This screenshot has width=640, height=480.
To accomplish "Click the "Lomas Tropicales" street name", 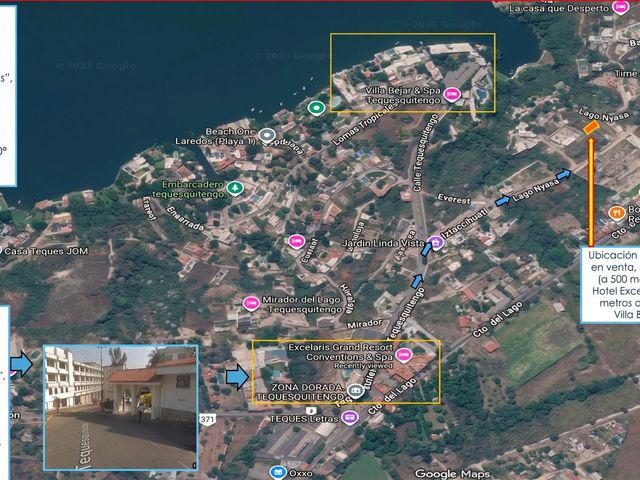I will pyautogui.click(x=364, y=124).
